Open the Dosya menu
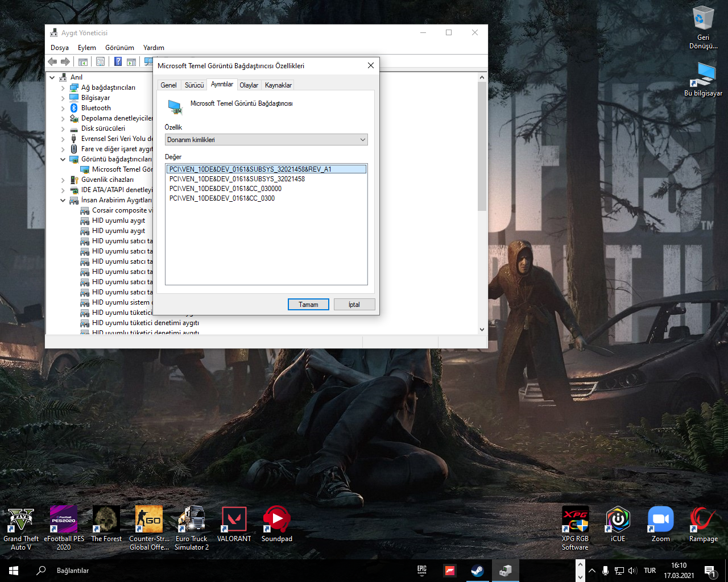The image size is (728, 582). coord(60,48)
